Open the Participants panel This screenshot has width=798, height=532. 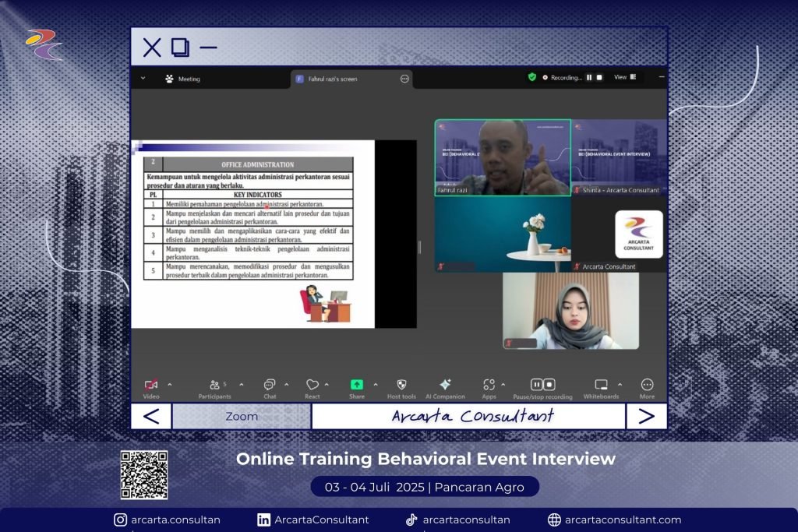pos(214,386)
